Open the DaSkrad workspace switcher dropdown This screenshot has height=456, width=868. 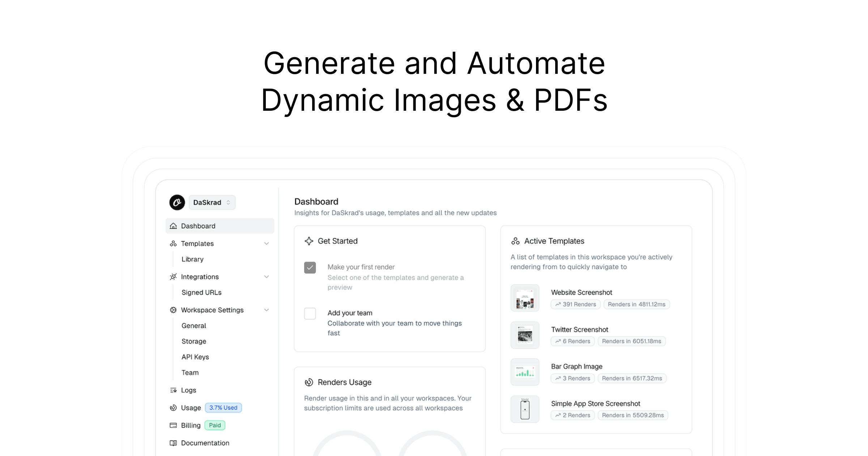click(212, 202)
